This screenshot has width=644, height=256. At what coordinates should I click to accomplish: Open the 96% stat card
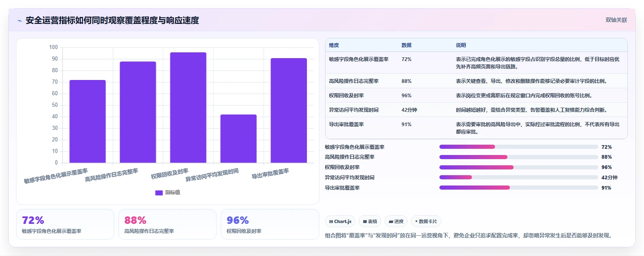coord(270,224)
